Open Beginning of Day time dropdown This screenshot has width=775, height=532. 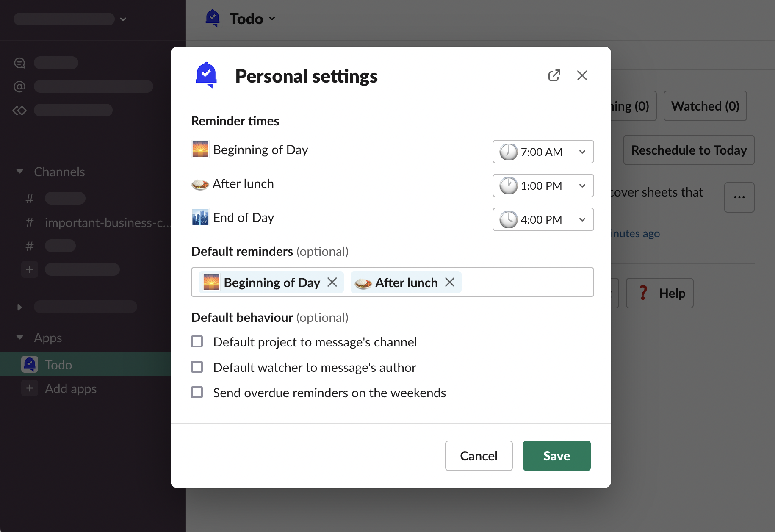click(543, 152)
